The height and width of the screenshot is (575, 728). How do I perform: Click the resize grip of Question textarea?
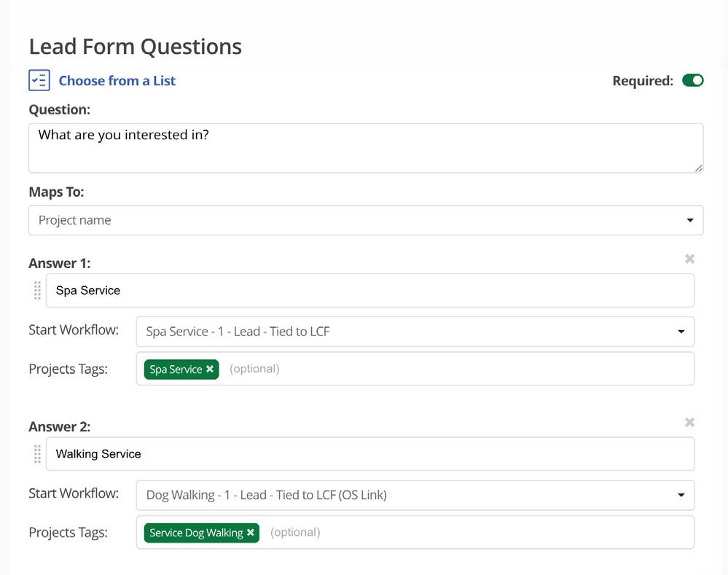698,168
